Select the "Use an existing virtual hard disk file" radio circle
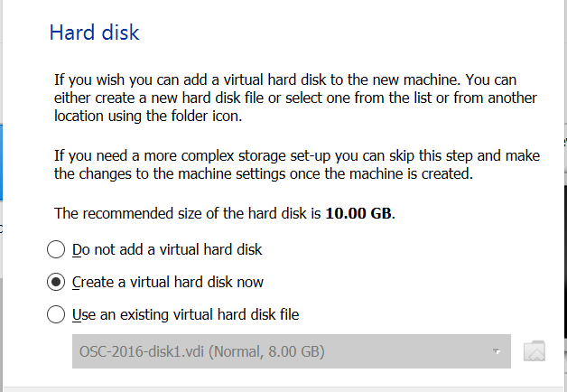 point(56,314)
